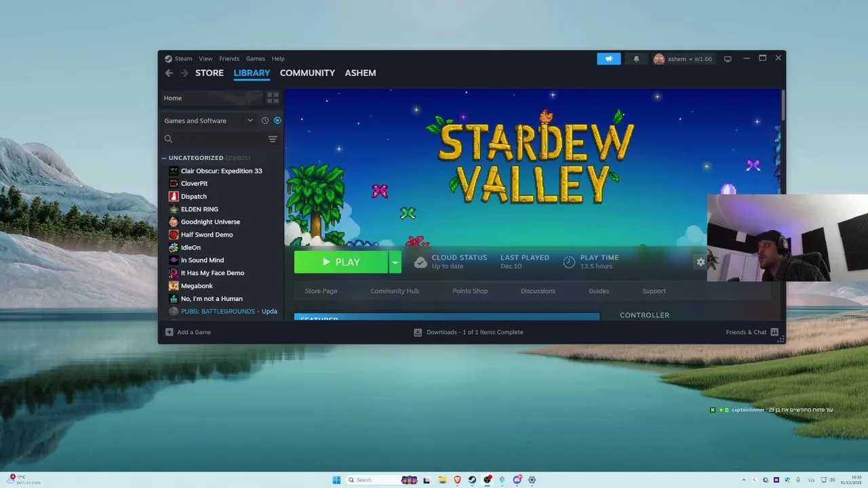Open the Steam announcements megaphone button
This screenshot has width=868, height=488.
tap(609, 59)
